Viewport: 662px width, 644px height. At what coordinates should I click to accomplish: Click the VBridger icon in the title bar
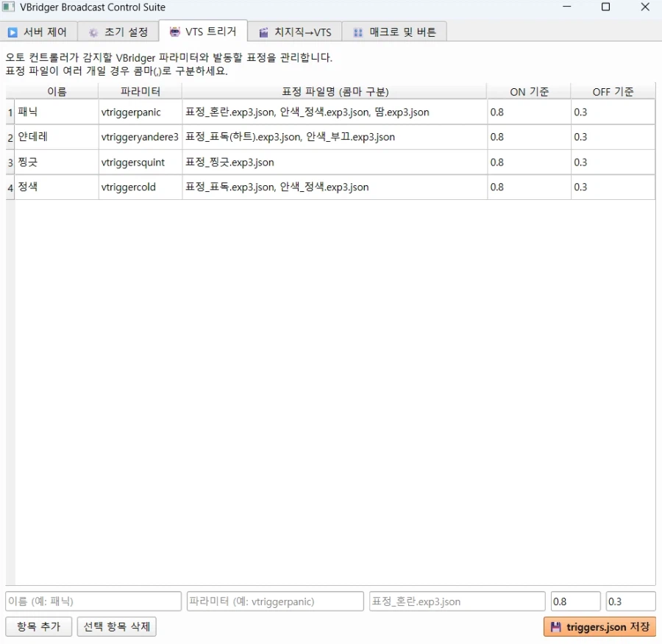coord(8,7)
